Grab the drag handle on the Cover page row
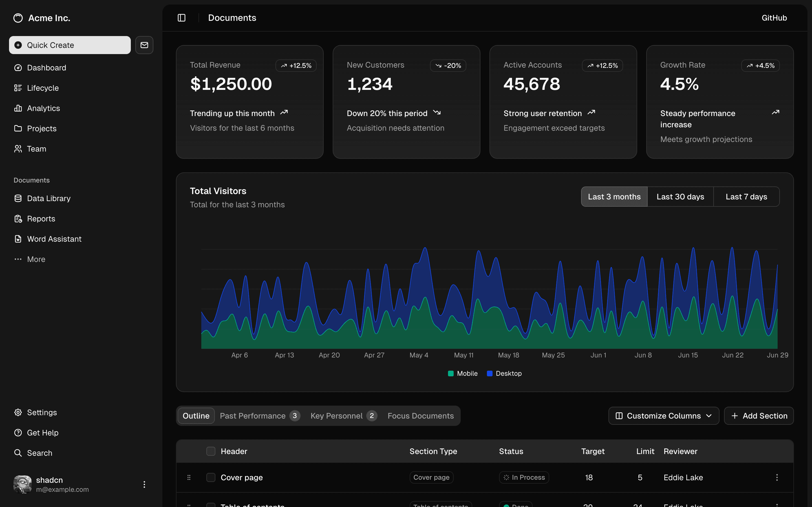The height and width of the screenshot is (507, 812). 189,477
